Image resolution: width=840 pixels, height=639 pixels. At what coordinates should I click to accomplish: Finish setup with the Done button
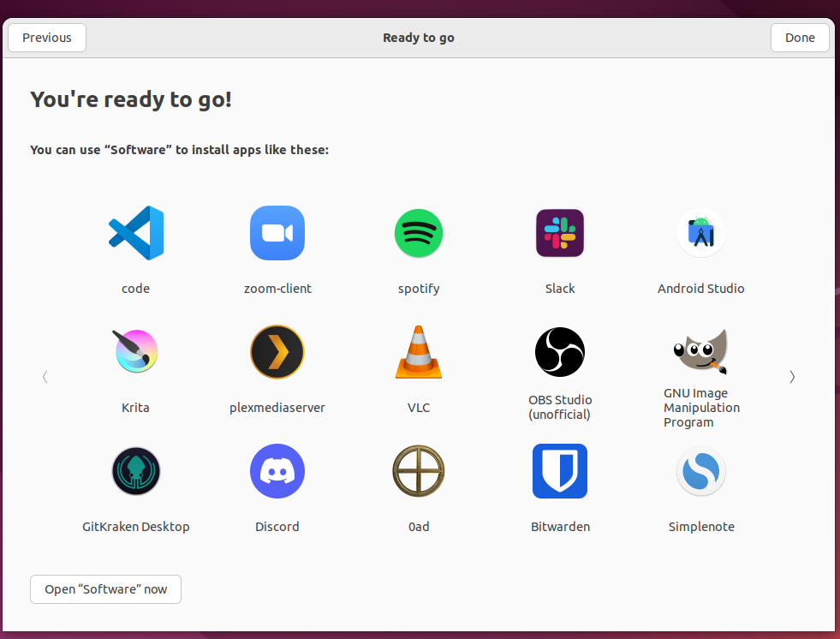pos(800,38)
